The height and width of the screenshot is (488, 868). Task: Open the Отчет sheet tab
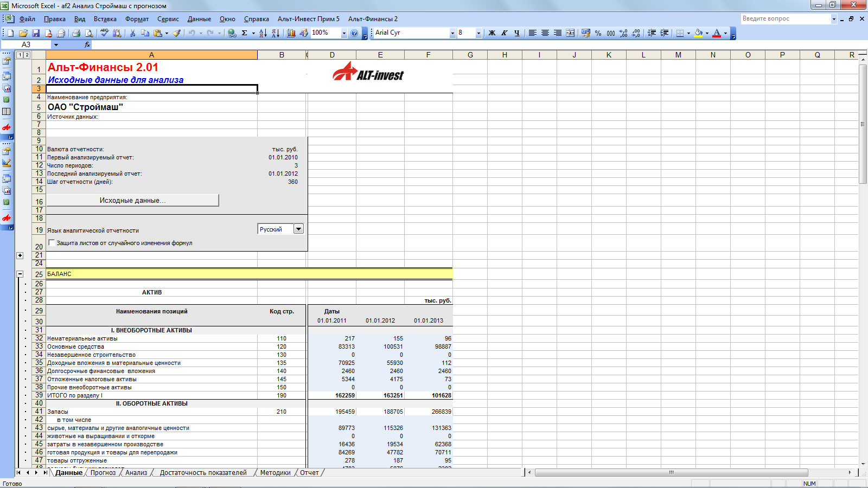click(x=309, y=473)
